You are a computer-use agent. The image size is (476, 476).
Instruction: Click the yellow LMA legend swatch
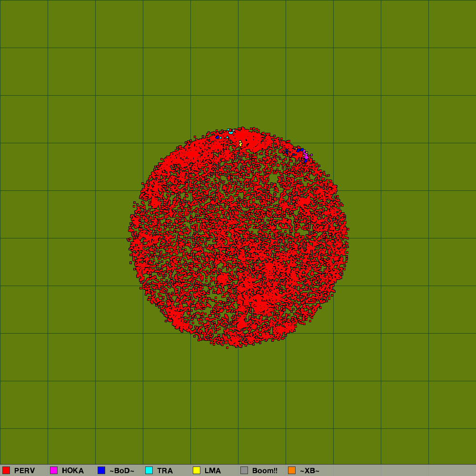[197, 470]
